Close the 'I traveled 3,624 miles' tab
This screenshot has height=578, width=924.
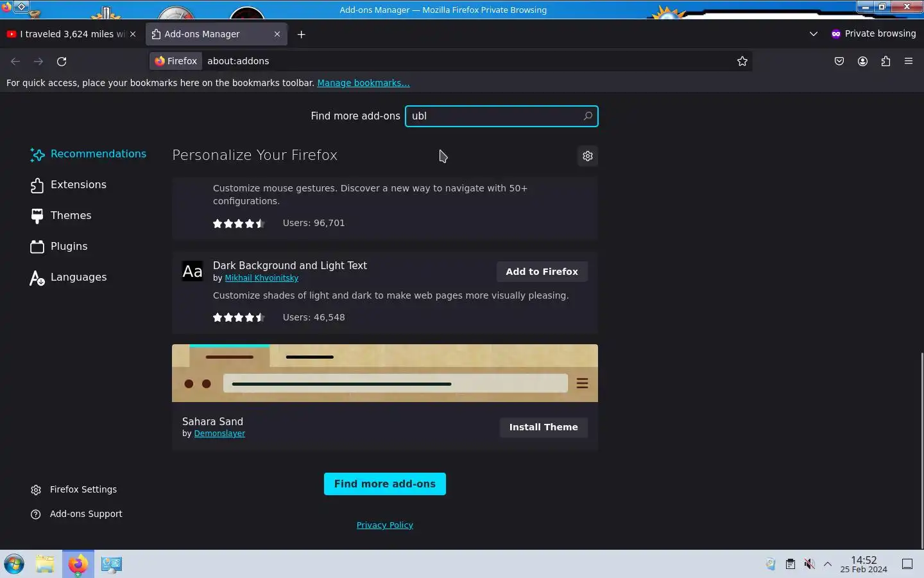[133, 34]
